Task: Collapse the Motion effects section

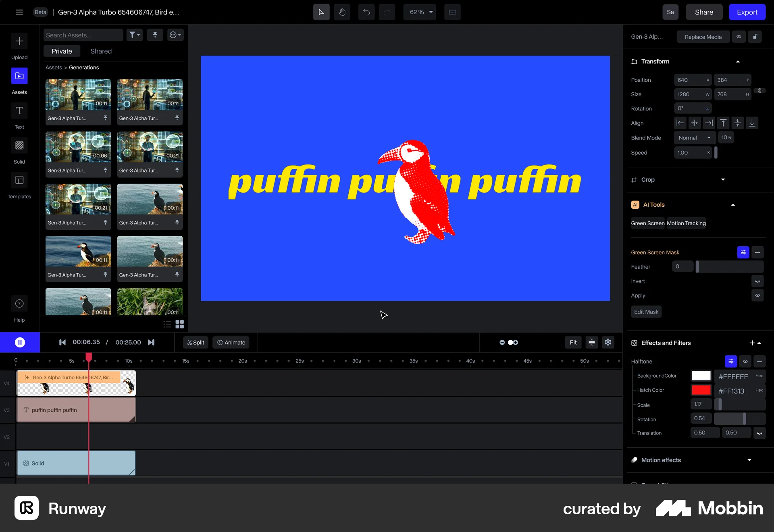Action: pos(749,460)
